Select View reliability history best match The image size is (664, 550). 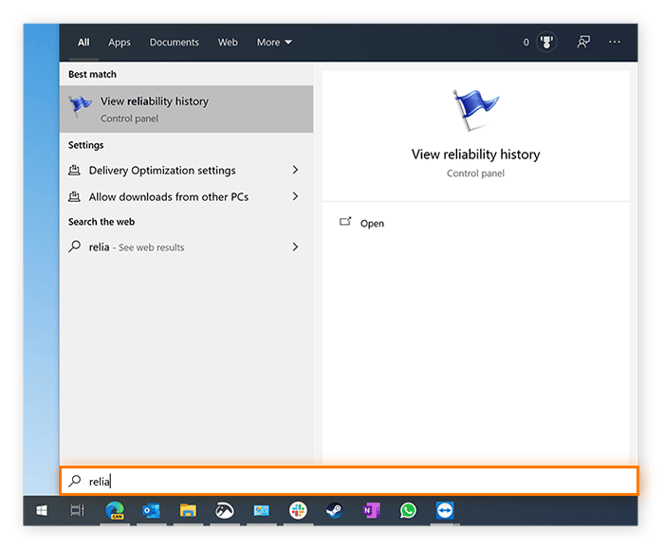click(x=187, y=109)
